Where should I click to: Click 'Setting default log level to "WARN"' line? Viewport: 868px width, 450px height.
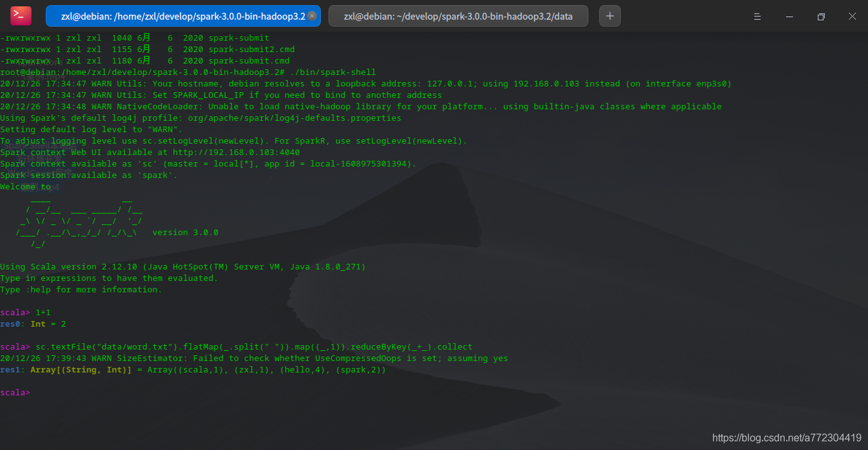pyautogui.click(x=92, y=130)
